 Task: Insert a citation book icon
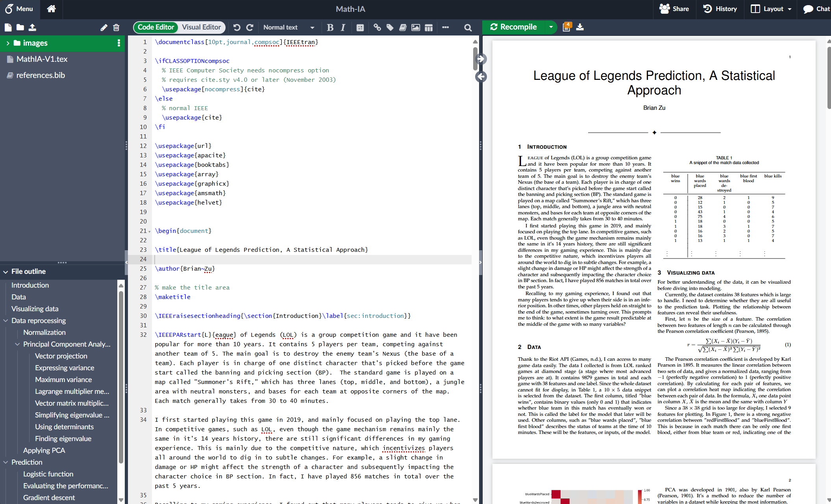(403, 28)
